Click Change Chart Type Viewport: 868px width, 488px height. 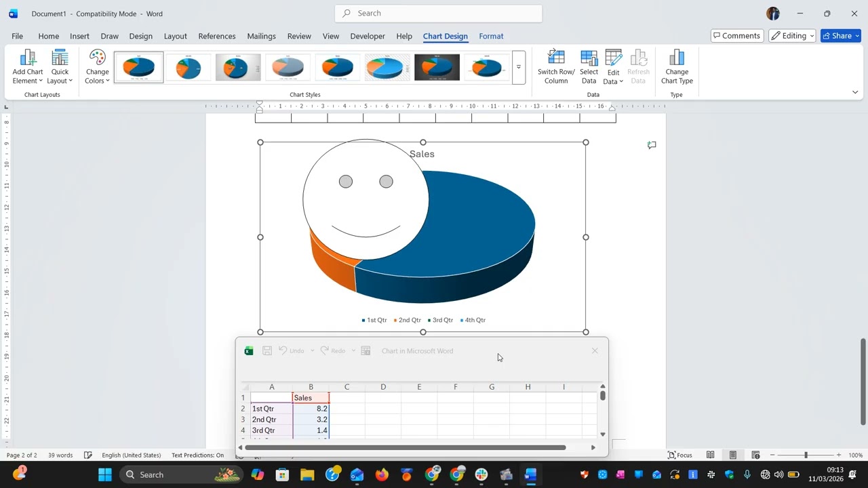click(x=677, y=67)
